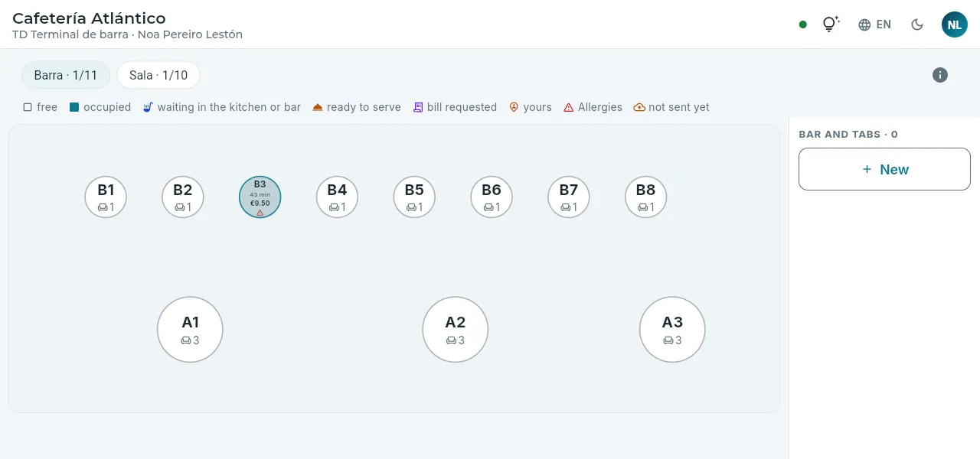Image resolution: width=980 pixels, height=459 pixels.
Task: Click the not sent yet cloud icon
Action: point(639,107)
